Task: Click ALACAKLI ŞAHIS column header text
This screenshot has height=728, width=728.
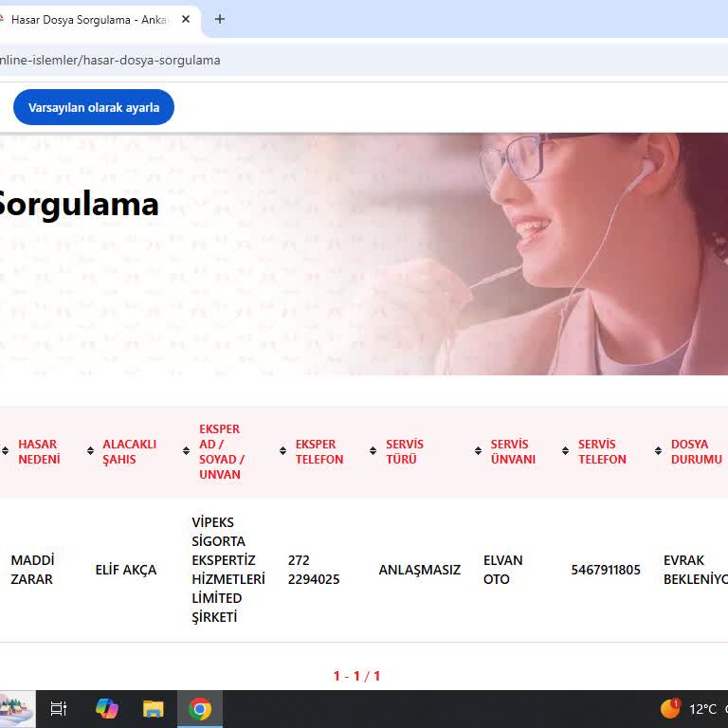Action: 130,451
